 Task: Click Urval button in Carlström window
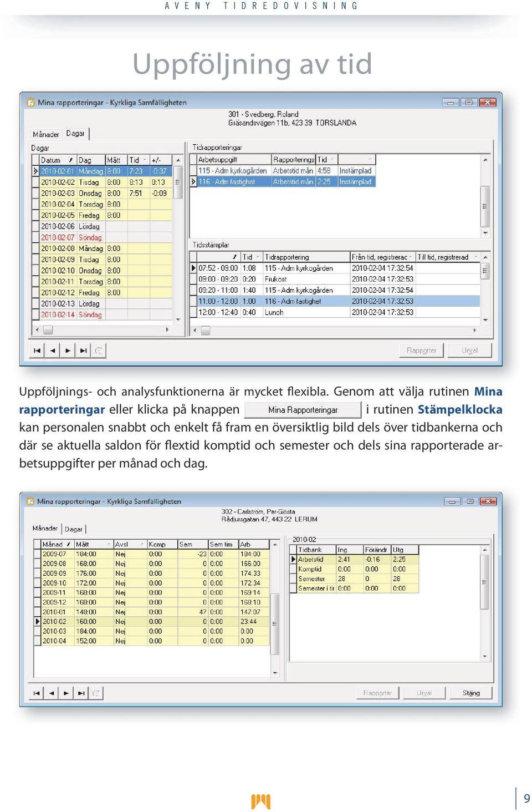[x=424, y=693]
